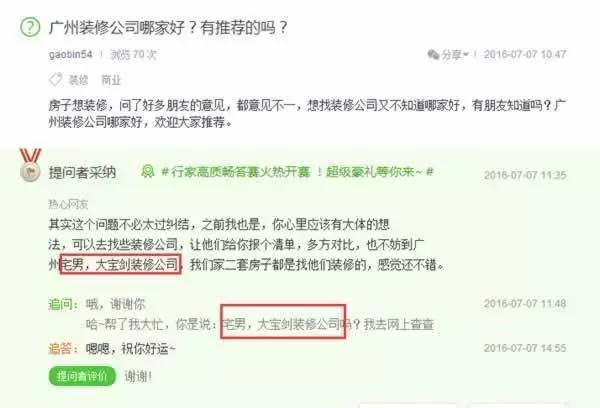The height and width of the screenshot is (408, 600).
Task: Click the question timestamp 2016-07-07 10:47
Action: click(525, 54)
